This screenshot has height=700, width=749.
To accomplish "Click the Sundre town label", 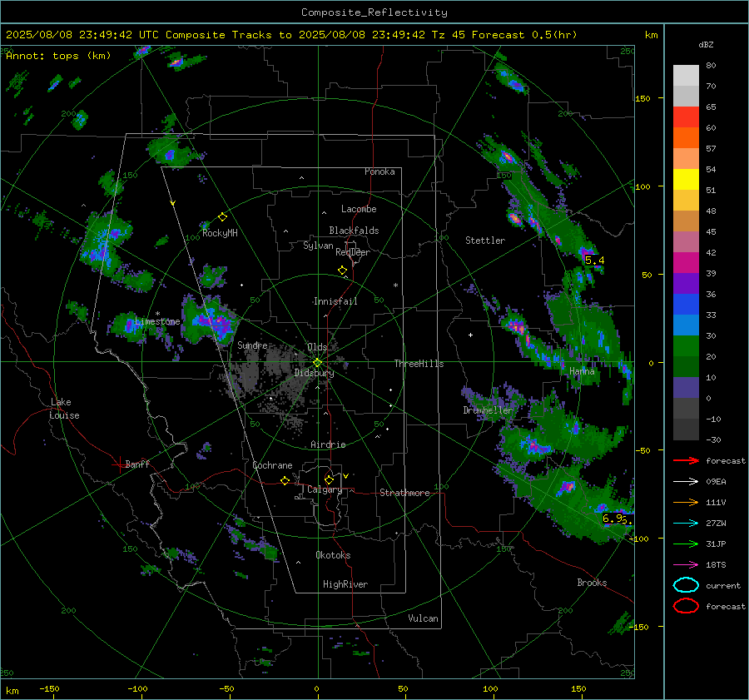I will tap(252, 345).
